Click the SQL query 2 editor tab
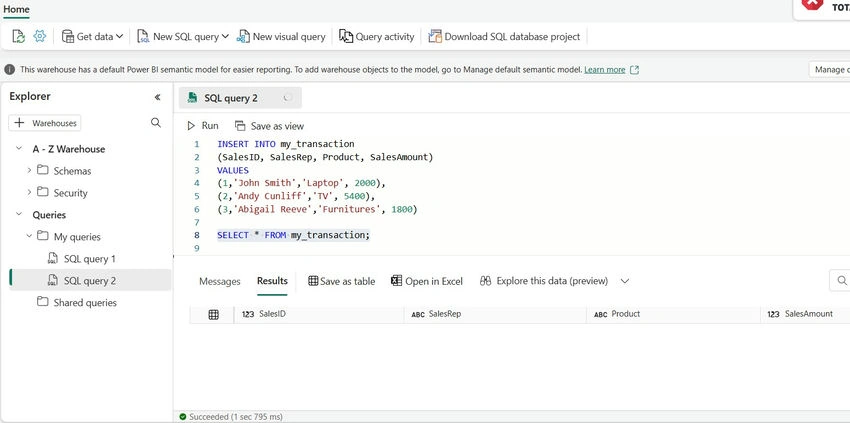The height and width of the screenshot is (423, 850). pyautogui.click(x=240, y=98)
